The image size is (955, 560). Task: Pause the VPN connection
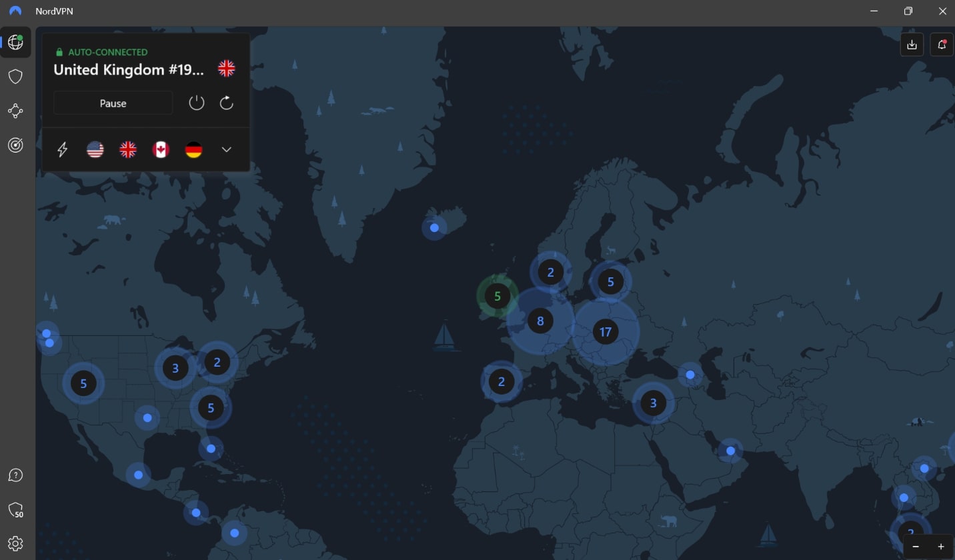pos(113,103)
